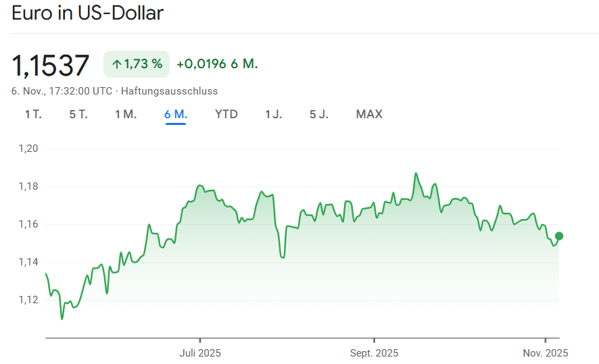Click the 1,20 y-axis label
Viewport: 599px width, 364px height.
(x=28, y=149)
